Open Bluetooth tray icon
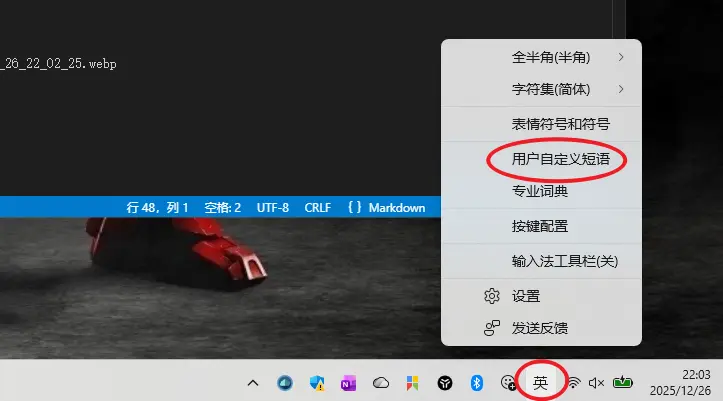This screenshot has width=723, height=401. click(x=476, y=383)
